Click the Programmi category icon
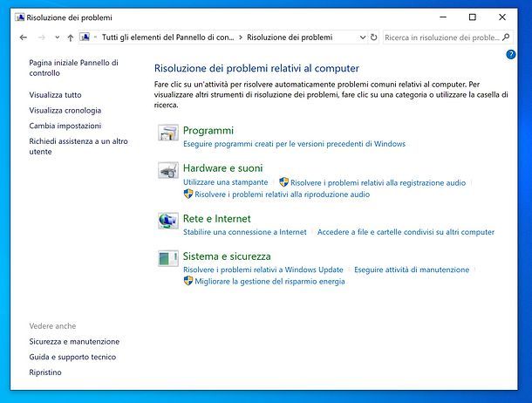This screenshot has height=403, width=532. coord(168,133)
